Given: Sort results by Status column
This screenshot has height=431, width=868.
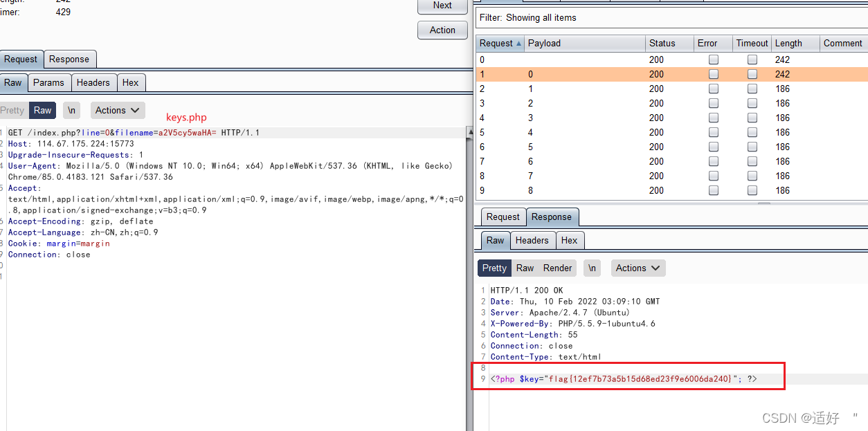Looking at the screenshot, I should point(669,43).
